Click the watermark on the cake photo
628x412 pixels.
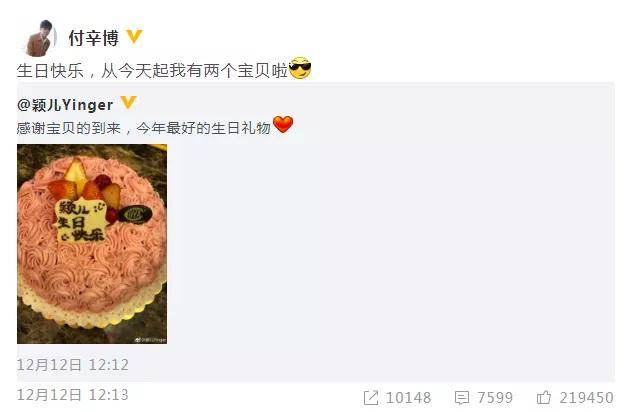click(151, 340)
